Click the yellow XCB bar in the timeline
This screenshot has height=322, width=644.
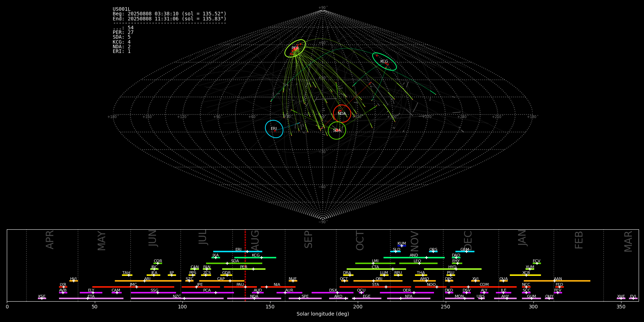pos(525,275)
